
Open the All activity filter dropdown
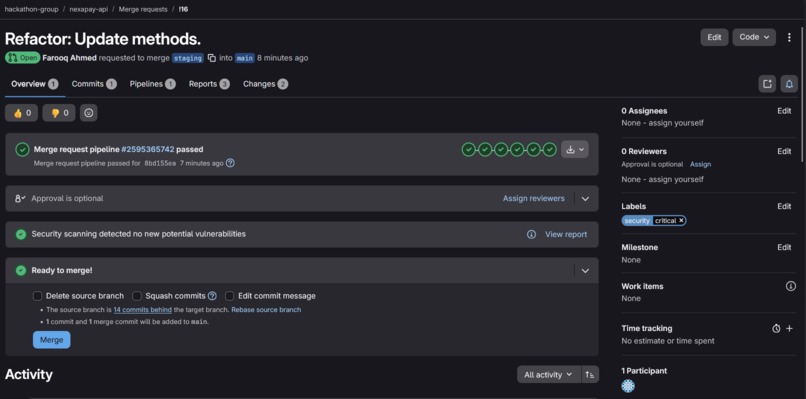(548, 375)
